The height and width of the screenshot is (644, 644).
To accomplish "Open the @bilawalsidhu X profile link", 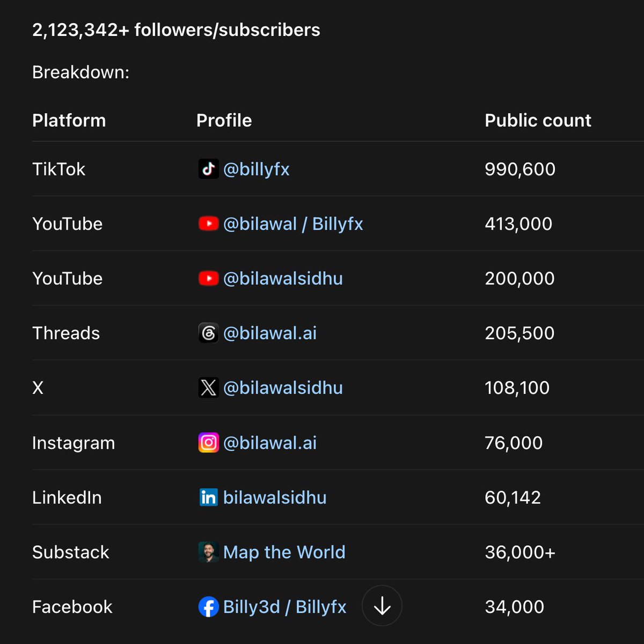I will [283, 388].
